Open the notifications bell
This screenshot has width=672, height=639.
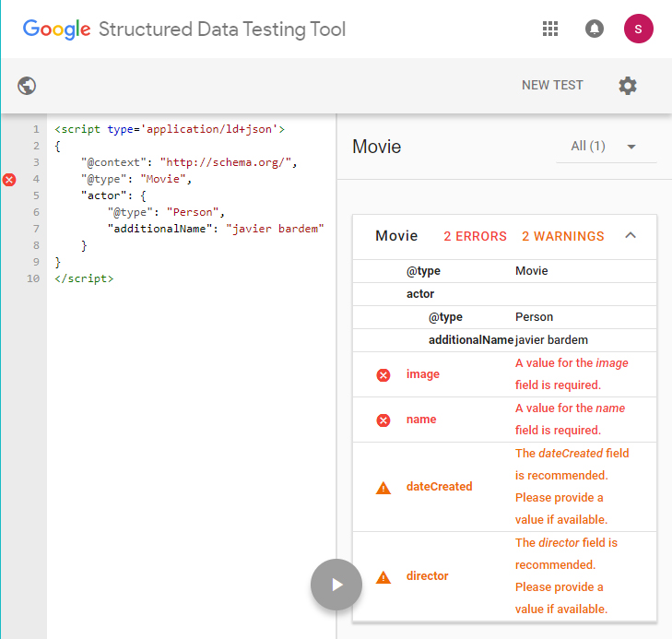point(595,29)
